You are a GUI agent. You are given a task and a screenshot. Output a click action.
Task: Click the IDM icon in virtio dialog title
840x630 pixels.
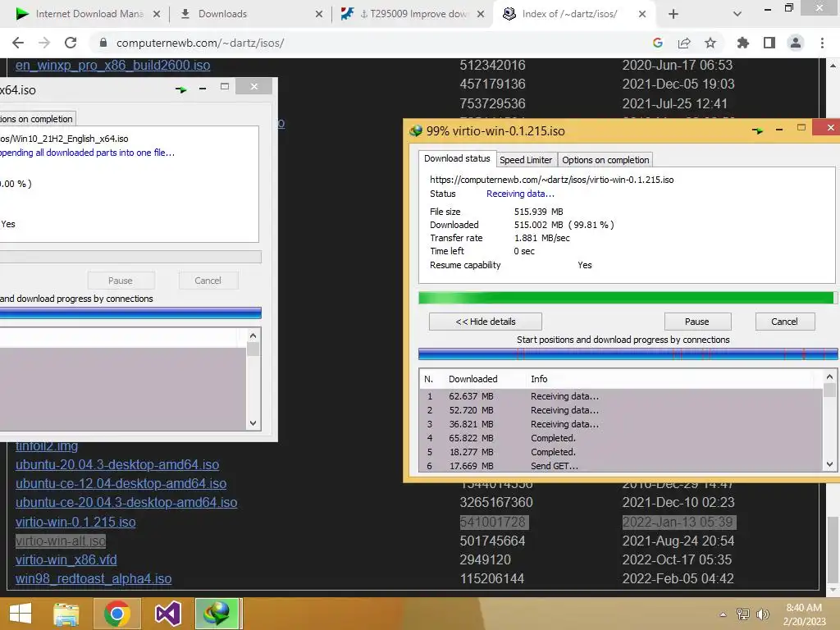(416, 130)
